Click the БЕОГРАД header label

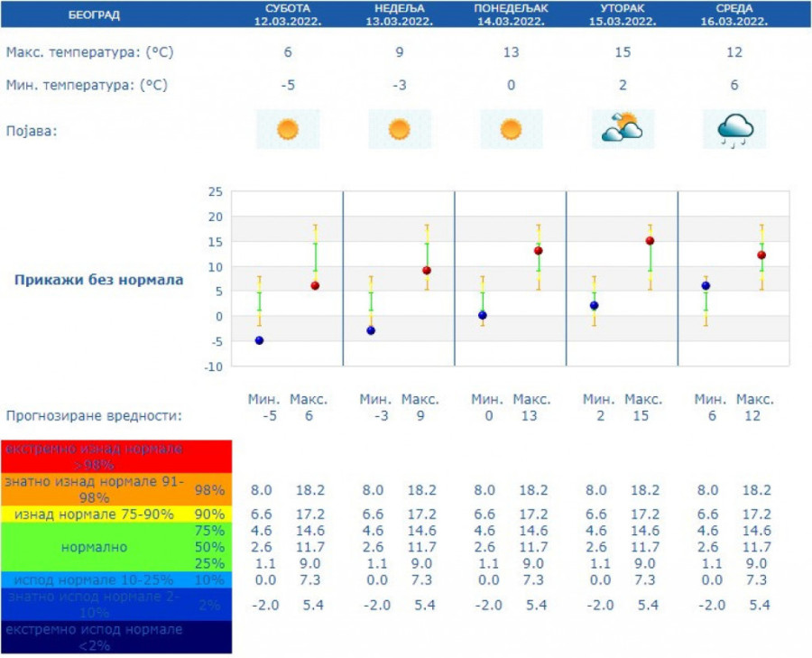click(x=94, y=14)
